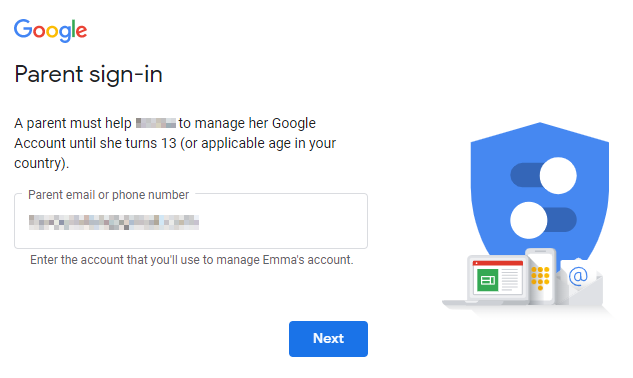Click the red bar atop laptop window

click(498, 263)
